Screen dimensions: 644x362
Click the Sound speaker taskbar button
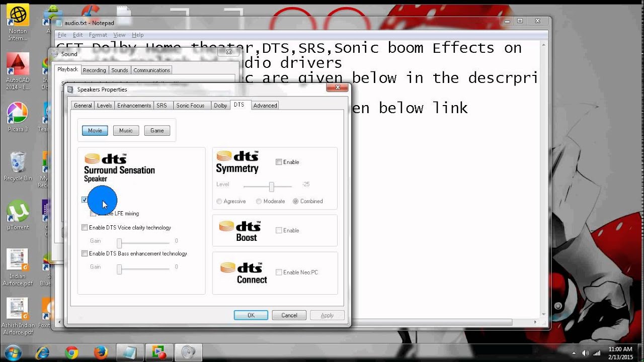188,352
